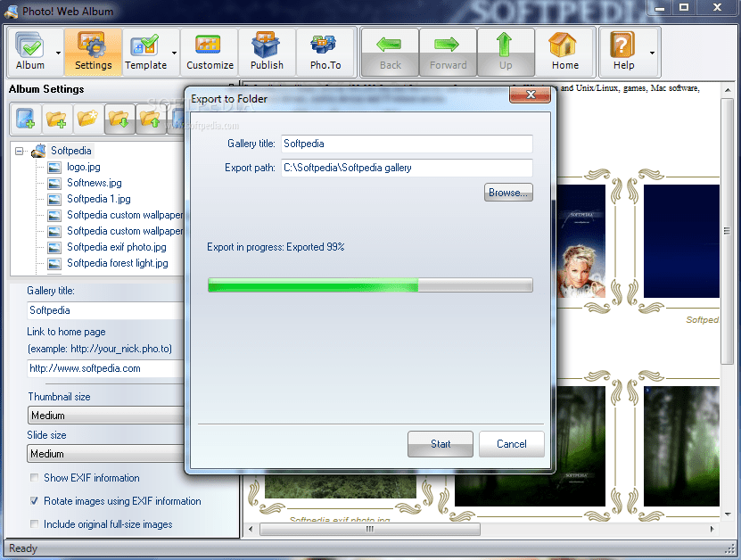Click the export progress bar
Image resolution: width=741 pixels, height=560 pixels.
click(x=370, y=285)
